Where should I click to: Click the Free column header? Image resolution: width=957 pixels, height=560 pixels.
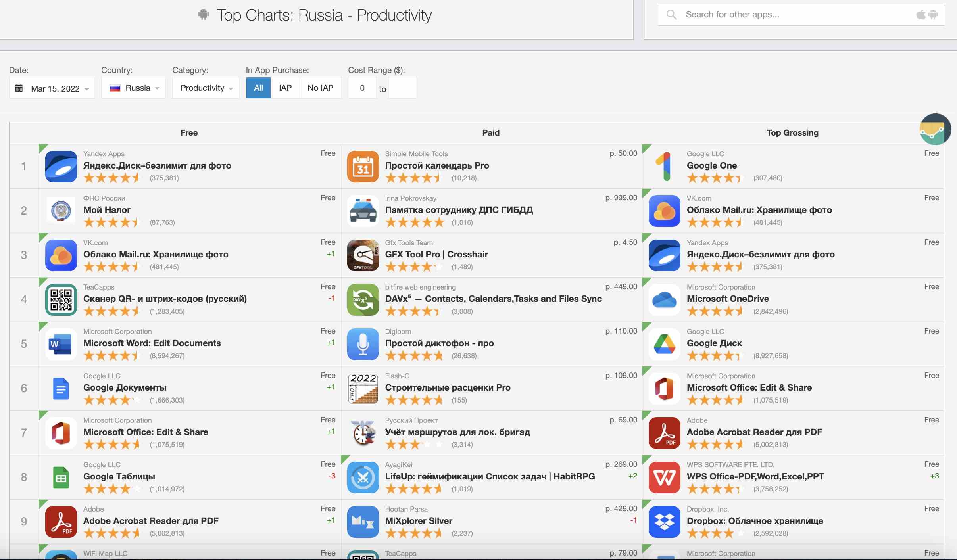tap(189, 133)
